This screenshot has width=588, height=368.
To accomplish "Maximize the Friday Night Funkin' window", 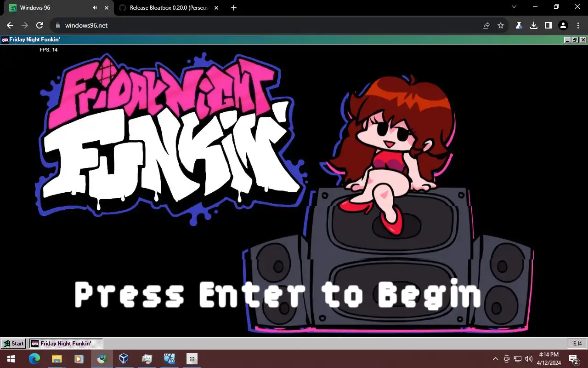I will (x=575, y=40).
